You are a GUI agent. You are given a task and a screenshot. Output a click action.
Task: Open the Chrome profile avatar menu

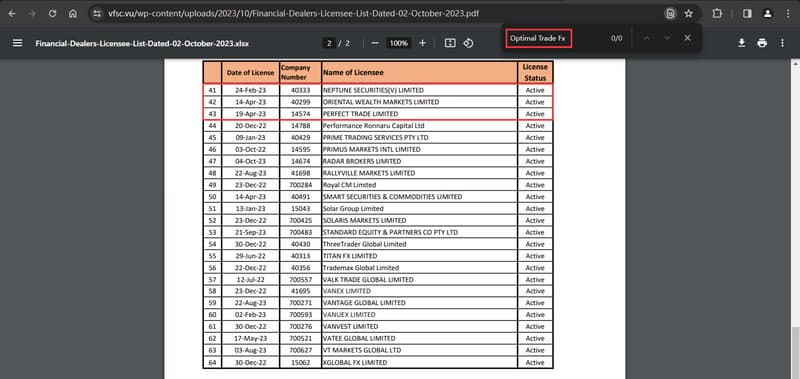767,14
